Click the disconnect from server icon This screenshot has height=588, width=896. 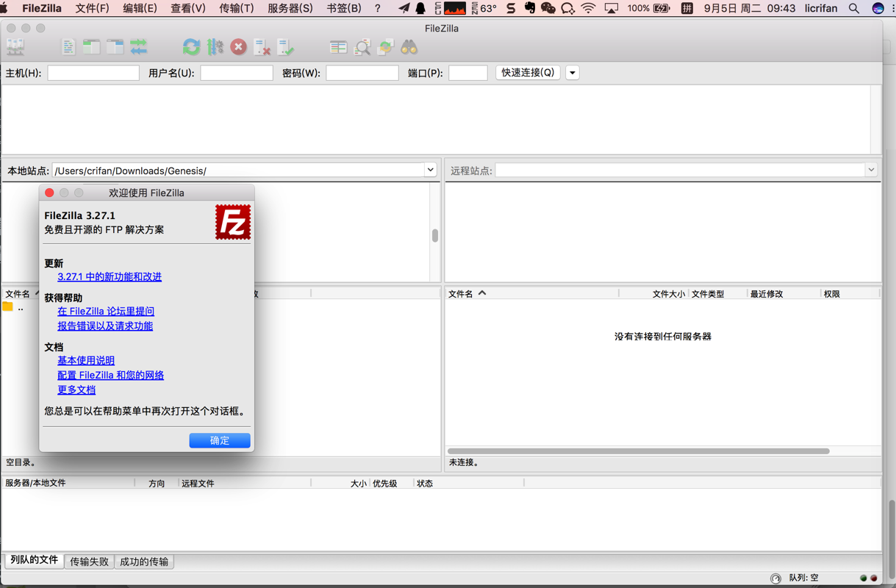coord(262,47)
